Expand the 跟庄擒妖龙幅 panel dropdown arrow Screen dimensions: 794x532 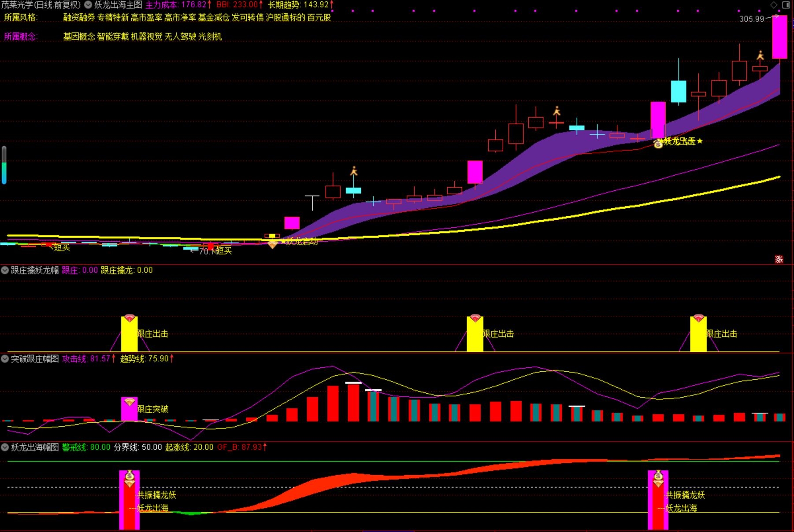[x=5, y=270]
